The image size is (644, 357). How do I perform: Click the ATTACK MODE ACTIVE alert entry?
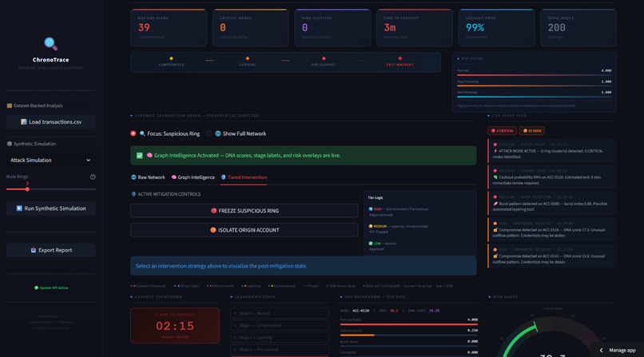(552, 151)
